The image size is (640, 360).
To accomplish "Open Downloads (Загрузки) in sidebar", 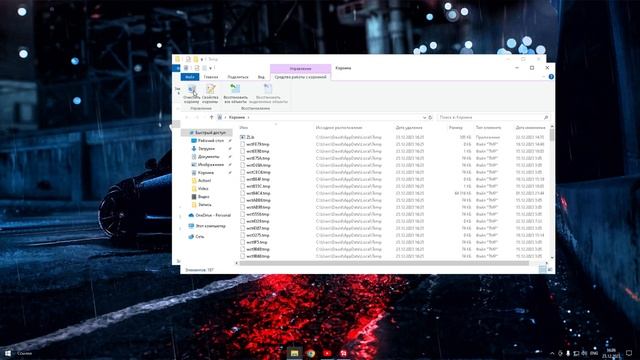I will tap(207, 149).
